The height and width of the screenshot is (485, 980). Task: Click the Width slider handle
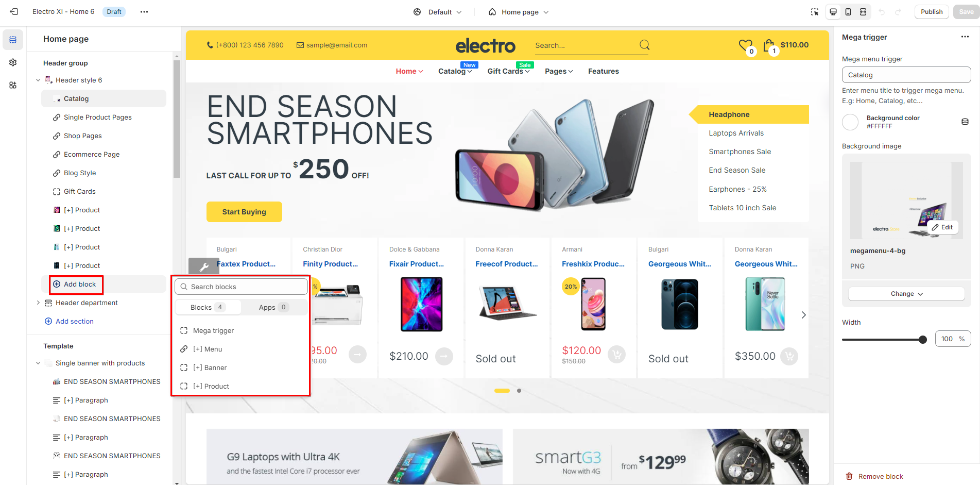[x=923, y=339]
